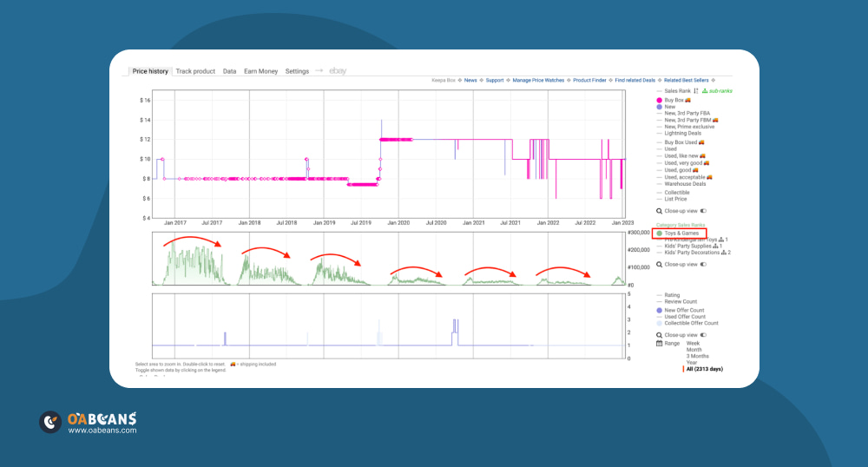868x467 pixels.
Task: Click the green sub-ranks link
Action: (720, 91)
